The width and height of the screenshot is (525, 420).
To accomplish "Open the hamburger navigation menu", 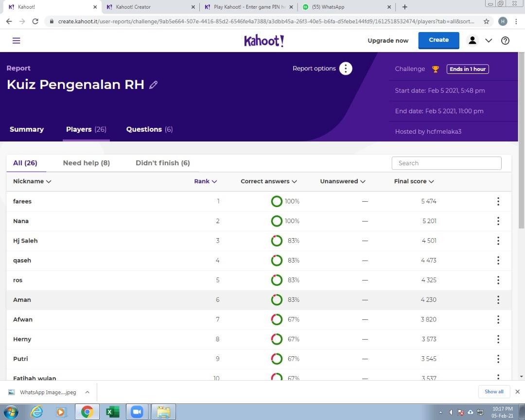I will [16, 41].
